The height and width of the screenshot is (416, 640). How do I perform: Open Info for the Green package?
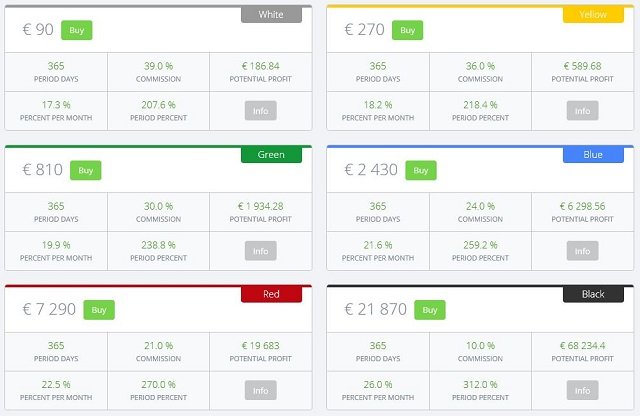click(x=261, y=251)
